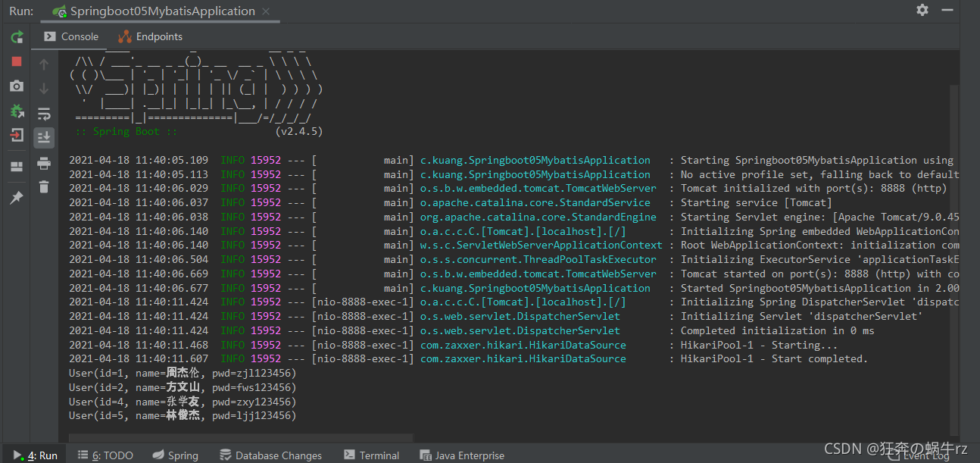
Task: Click 'Completed initialization in 0 ms' message
Action: [777, 330]
